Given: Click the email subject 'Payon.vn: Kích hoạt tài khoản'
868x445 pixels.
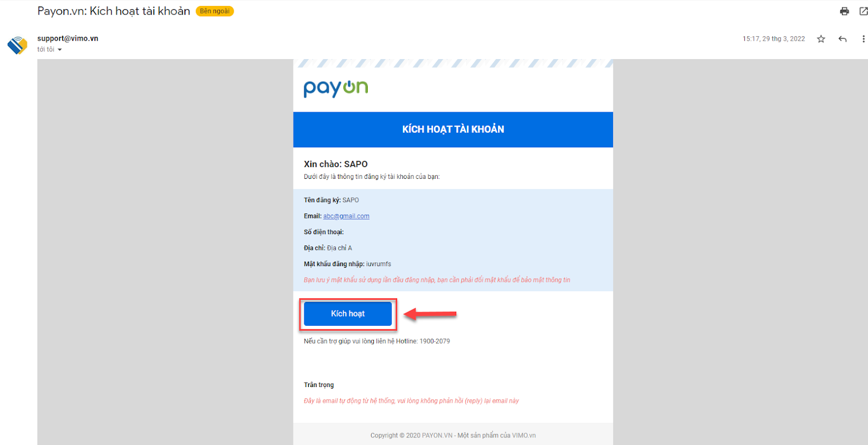Looking at the screenshot, I should pos(114,11).
